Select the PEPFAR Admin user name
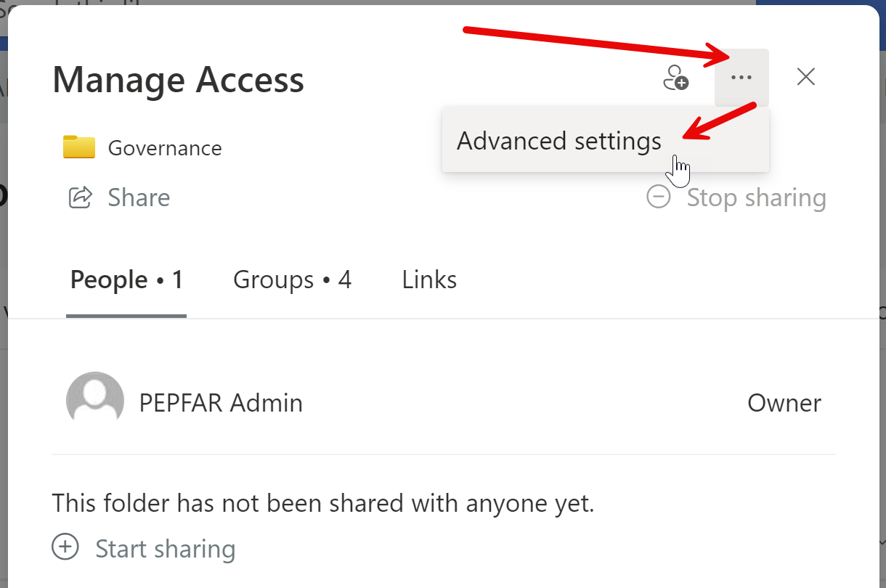886x588 pixels. pyautogui.click(x=221, y=403)
